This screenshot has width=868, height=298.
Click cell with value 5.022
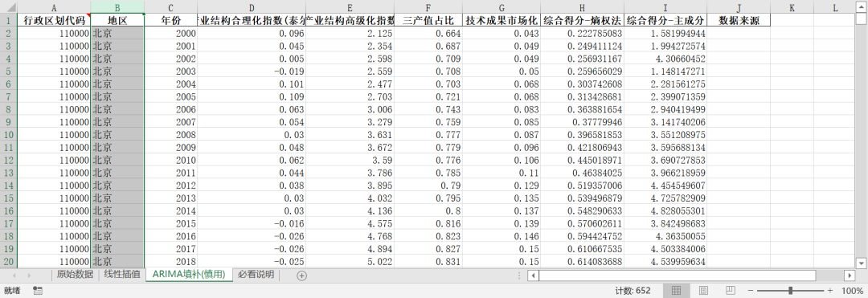[350, 262]
